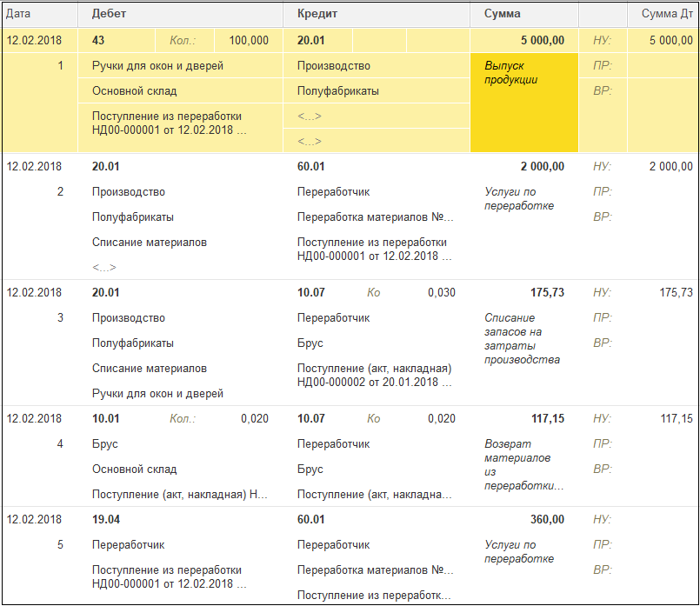Select credit account 60.01 in entry 5
This screenshot has width=700, height=606.
click(x=310, y=519)
